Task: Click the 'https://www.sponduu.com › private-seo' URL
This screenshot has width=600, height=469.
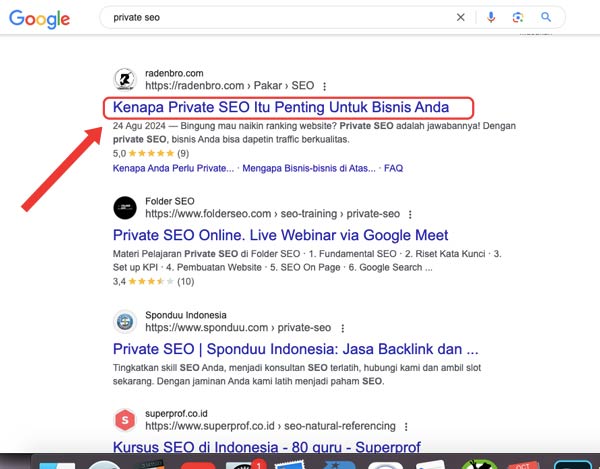Action: (238, 327)
